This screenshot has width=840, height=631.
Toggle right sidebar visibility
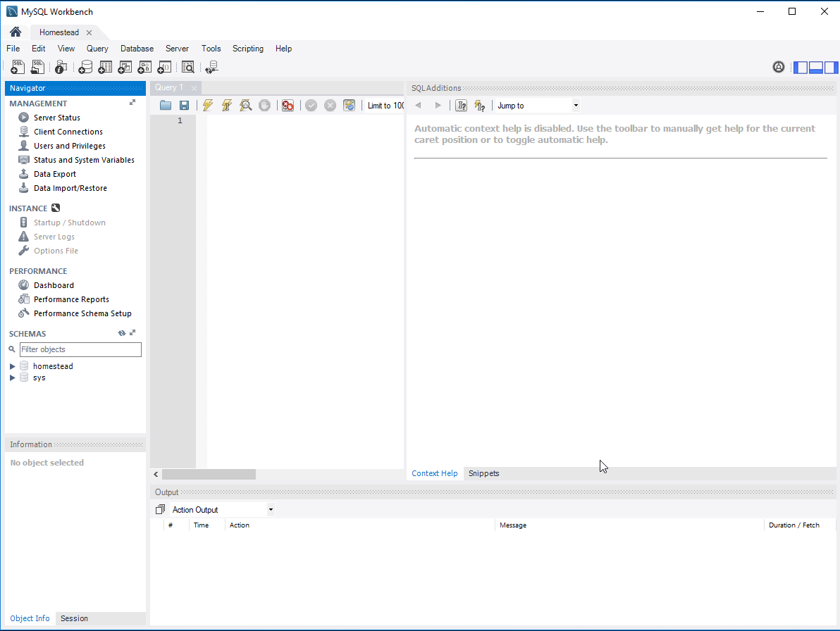(x=832, y=68)
